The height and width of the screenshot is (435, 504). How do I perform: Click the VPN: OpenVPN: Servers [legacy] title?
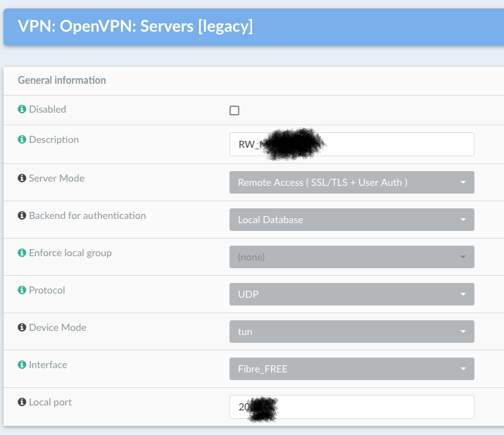point(135,27)
